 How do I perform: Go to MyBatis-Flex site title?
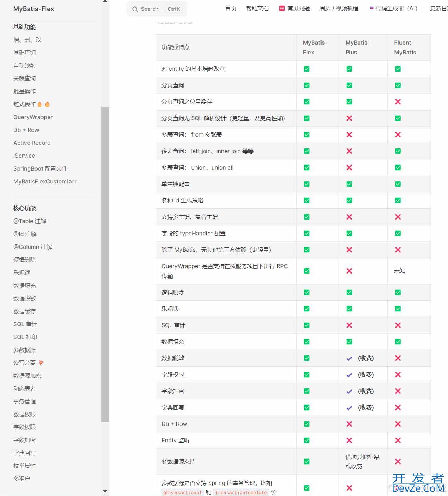pyautogui.click(x=34, y=9)
